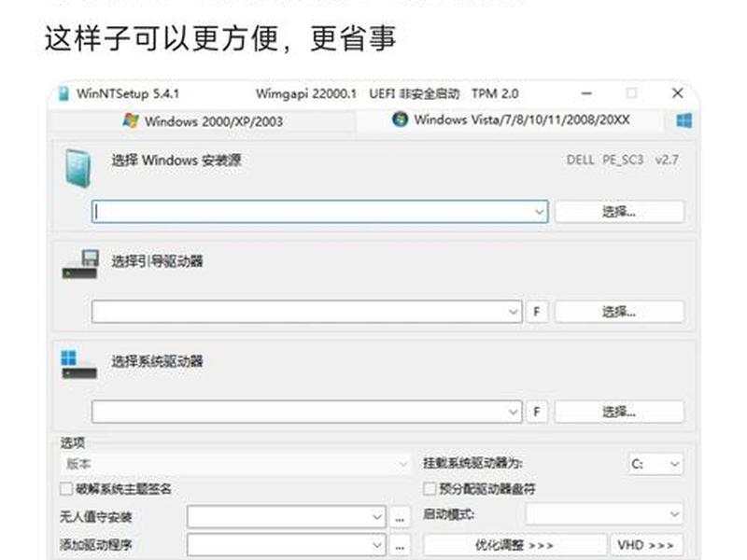Switch to Windows 2000/XP/2003 tab
The image size is (747, 560).
pyautogui.click(x=203, y=121)
